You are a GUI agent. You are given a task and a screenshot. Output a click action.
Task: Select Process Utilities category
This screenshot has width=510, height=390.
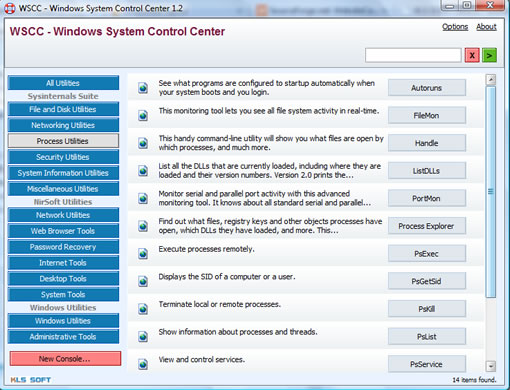tap(63, 141)
